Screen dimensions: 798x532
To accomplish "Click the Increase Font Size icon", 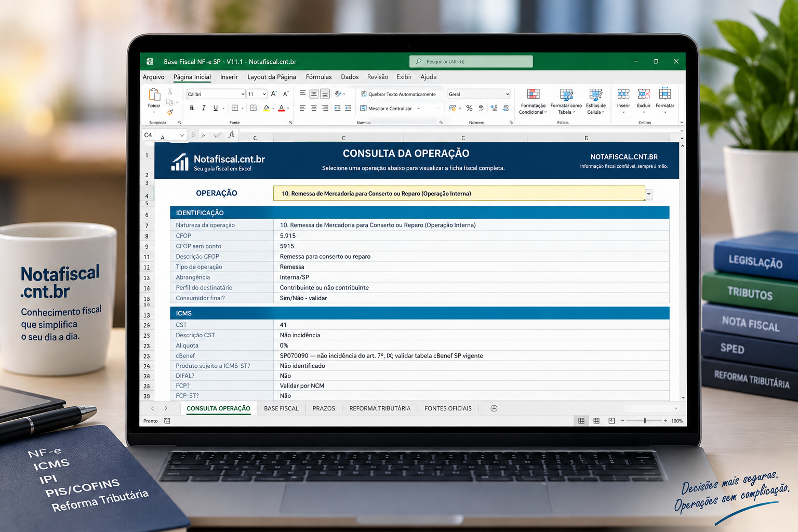I will point(274,94).
